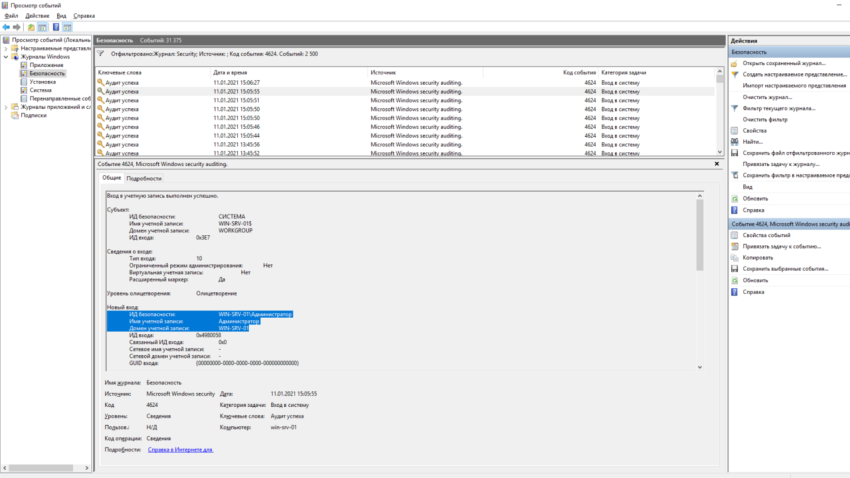Screen dimensions: 850x478
Task: Click the blue help toolbar icon
Action: pyautogui.click(x=56, y=27)
